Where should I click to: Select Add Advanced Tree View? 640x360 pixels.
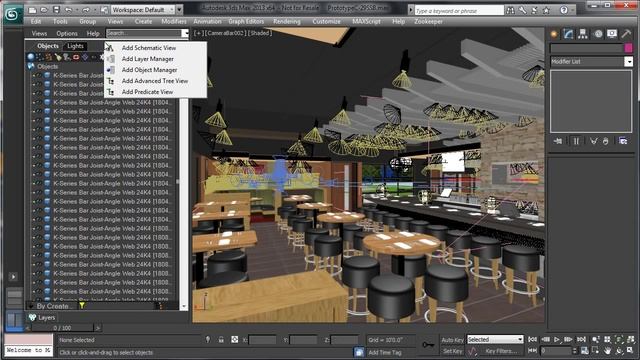point(155,81)
